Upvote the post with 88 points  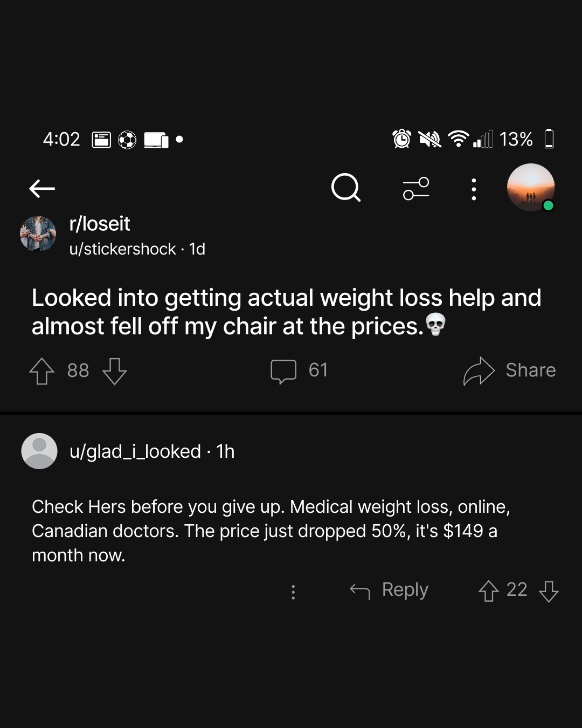point(42,371)
